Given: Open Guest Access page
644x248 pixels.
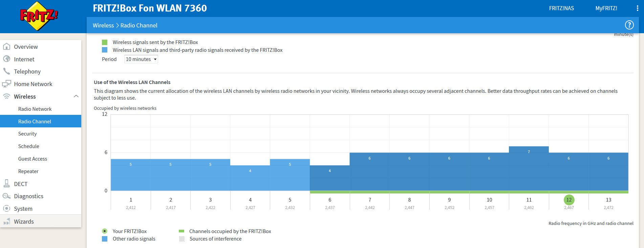Looking at the screenshot, I should [33, 159].
